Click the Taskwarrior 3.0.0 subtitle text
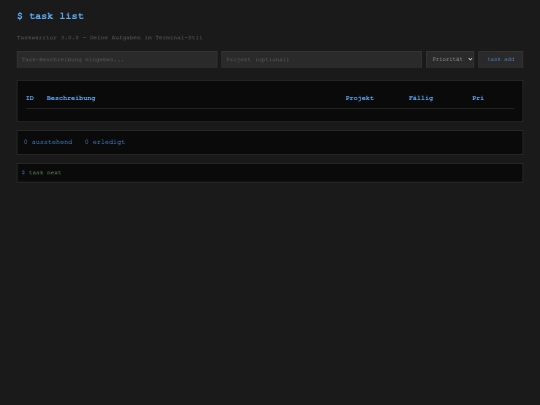The height and width of the screenshot is (405, 540). tap(110, 38)
